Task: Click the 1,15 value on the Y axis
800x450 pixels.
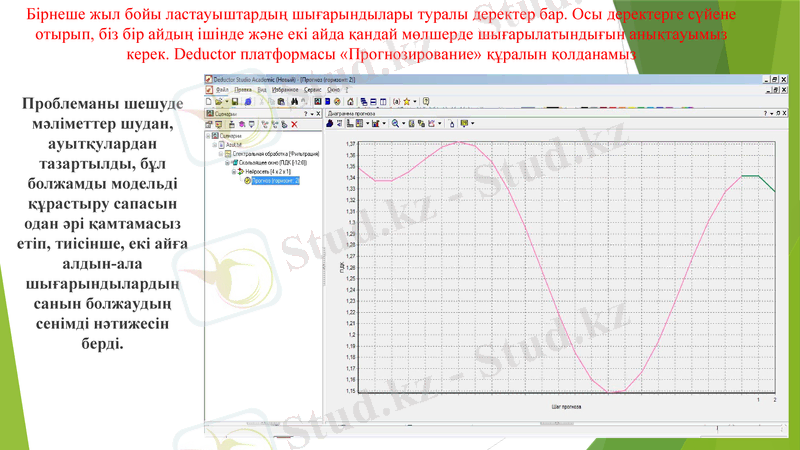Action: point(351,391)
